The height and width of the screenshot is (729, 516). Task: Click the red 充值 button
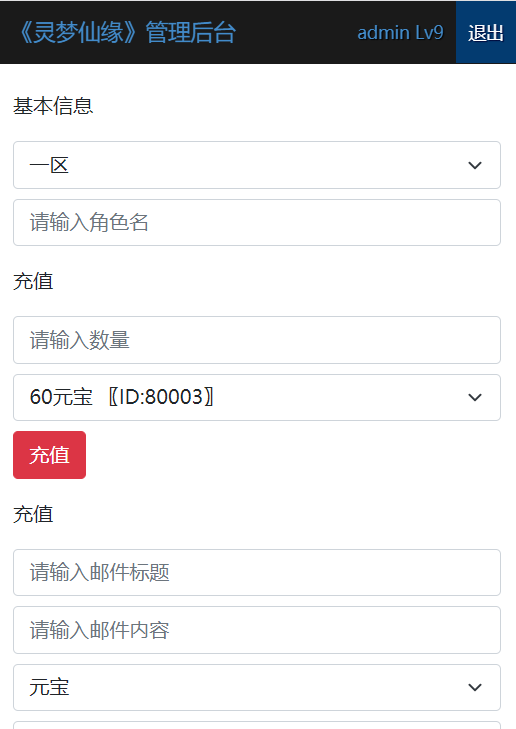(49, 455)
